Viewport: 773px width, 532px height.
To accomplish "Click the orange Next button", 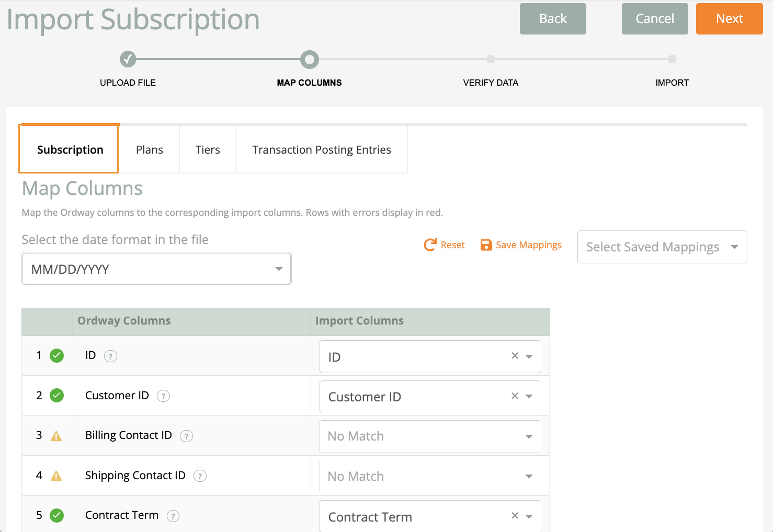I will click(730, 19).
